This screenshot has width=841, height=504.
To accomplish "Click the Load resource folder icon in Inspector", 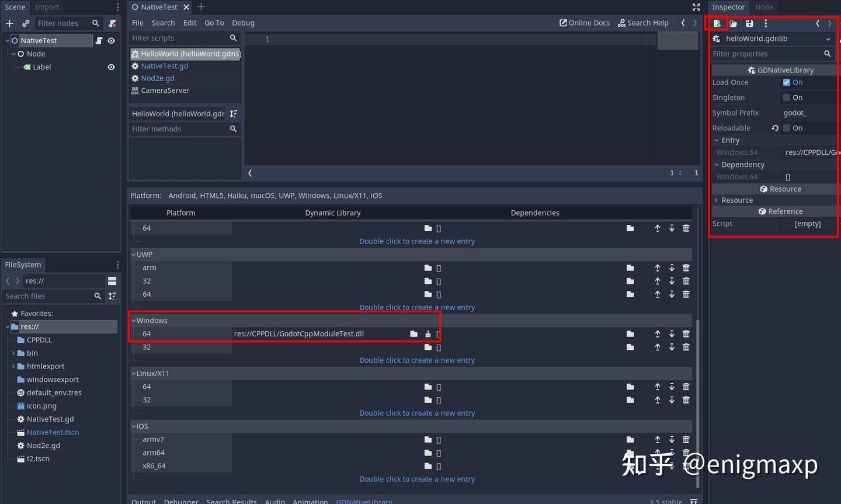I will point(733,23).
